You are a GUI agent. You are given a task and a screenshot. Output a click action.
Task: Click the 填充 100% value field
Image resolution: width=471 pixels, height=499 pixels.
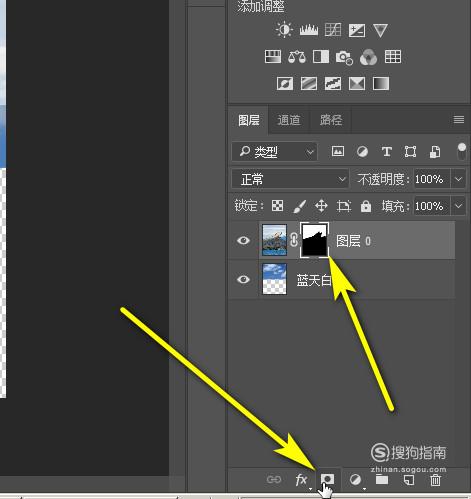coord(431,206)
